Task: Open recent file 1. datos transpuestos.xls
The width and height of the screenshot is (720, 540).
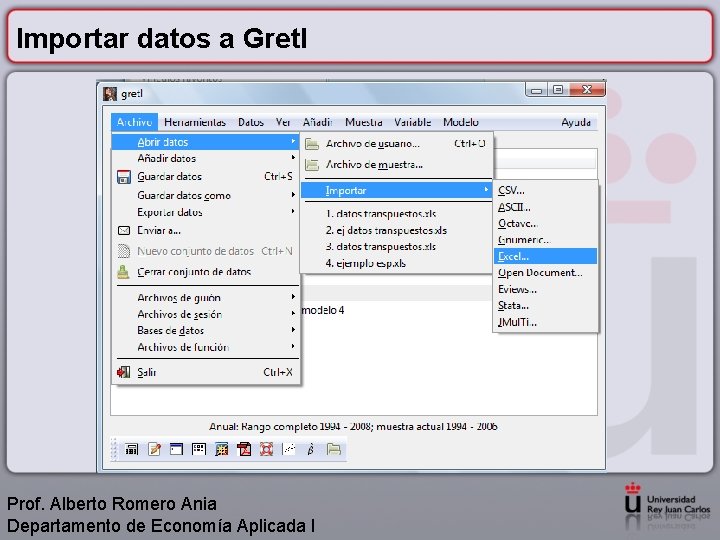Action: (x=397, y=214)
